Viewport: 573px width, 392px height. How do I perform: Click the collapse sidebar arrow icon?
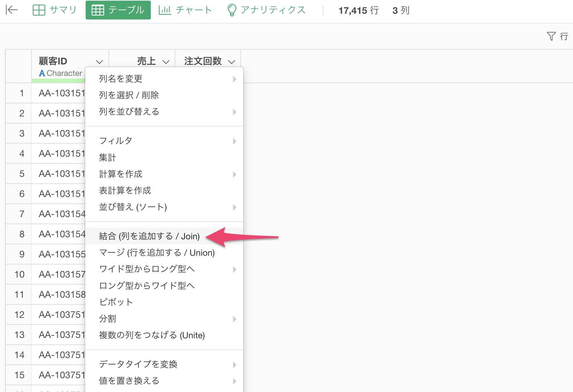tap(12, 10)
